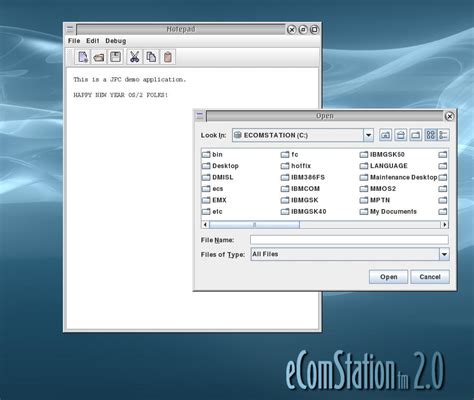Click inside the File Name input field
Image resolution: width=474 pixels, height=400 pixels.
pos(349,240)
